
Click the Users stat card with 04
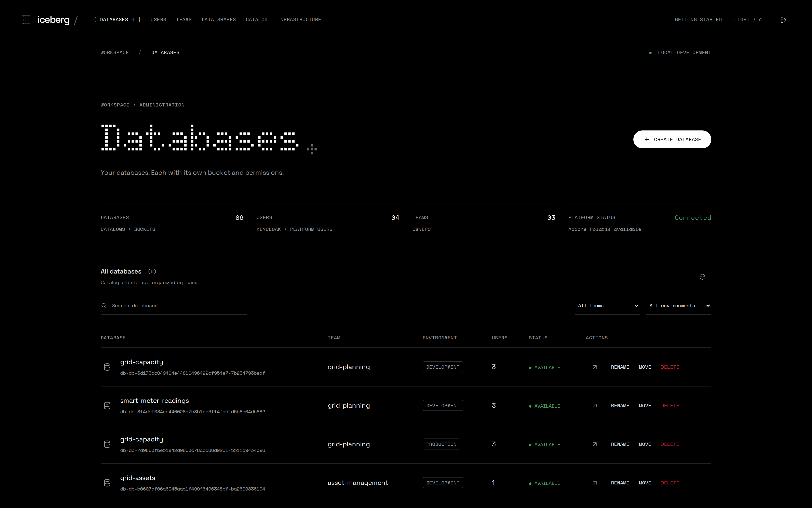tap(328, 223)
